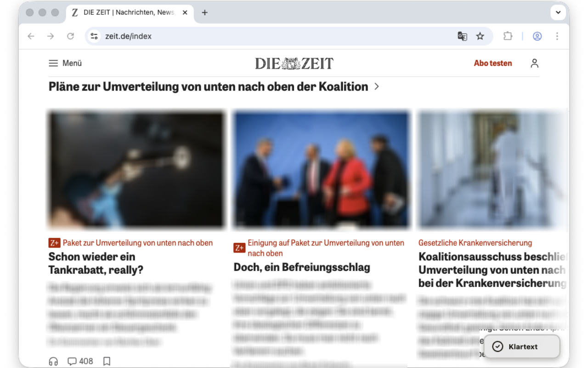
Task: Click the Z+ badge on the Befreiungsschlag teaser
Action: coord(239,248)
